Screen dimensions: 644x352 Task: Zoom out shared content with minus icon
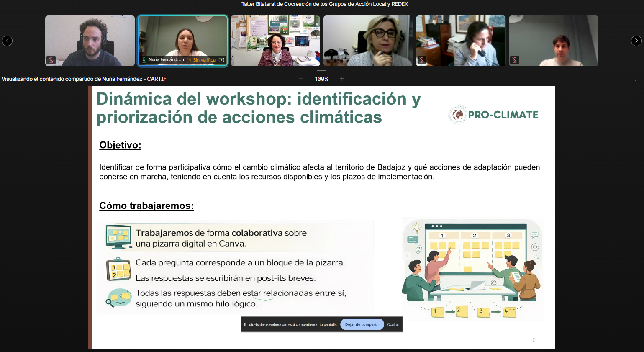pos(301,79)
